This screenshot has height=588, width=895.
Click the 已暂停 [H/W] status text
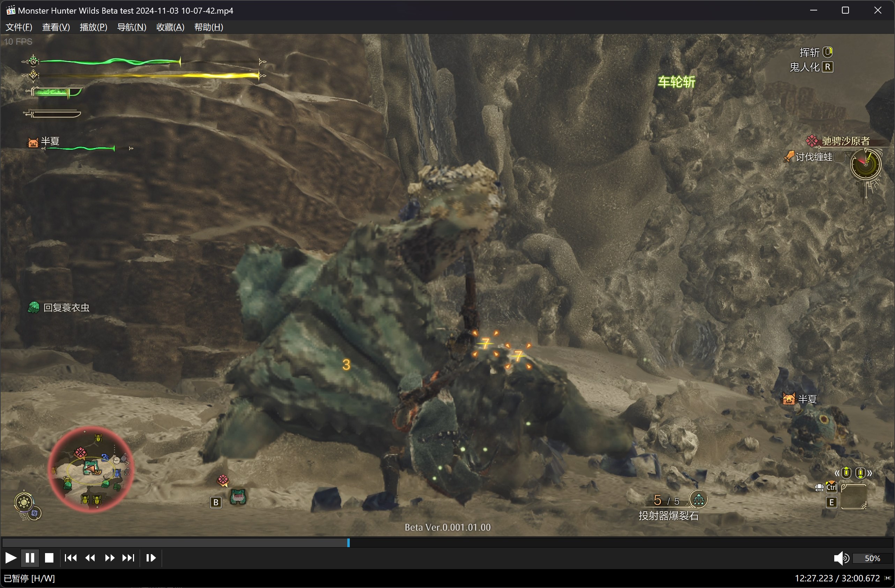click(29, 578)
